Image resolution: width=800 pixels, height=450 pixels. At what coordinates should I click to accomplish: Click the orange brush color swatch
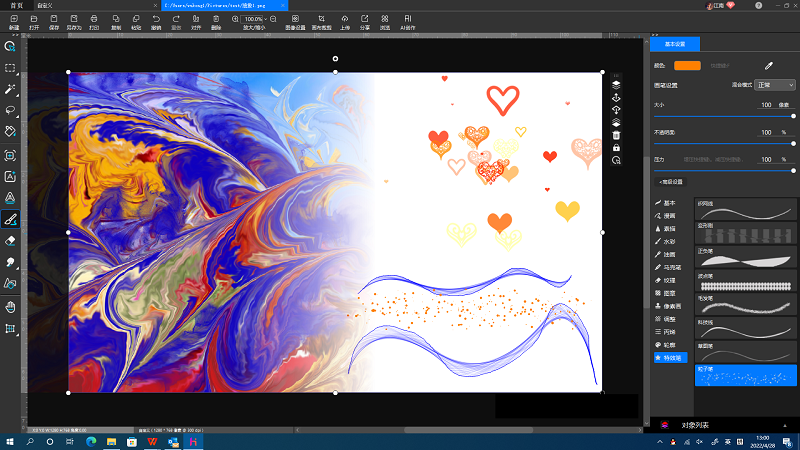click(x=687, y=65)
